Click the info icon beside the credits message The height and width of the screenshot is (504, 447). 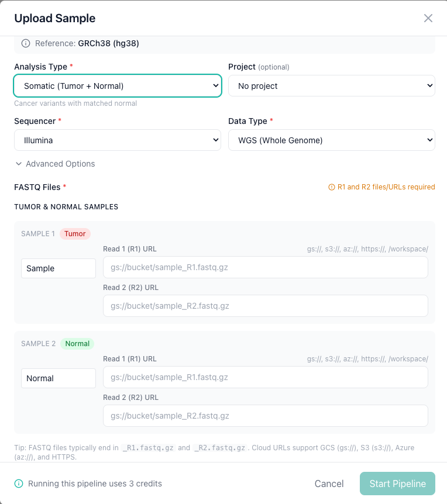click(x=18, y=484)
